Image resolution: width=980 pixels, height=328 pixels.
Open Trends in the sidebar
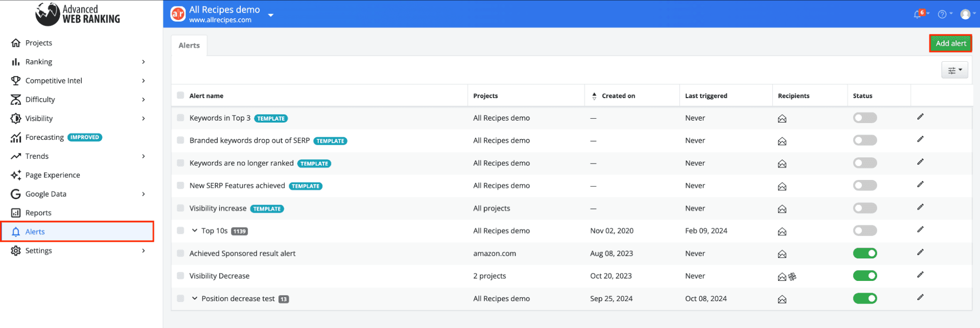pyautogui.click(x=37, y=156)
